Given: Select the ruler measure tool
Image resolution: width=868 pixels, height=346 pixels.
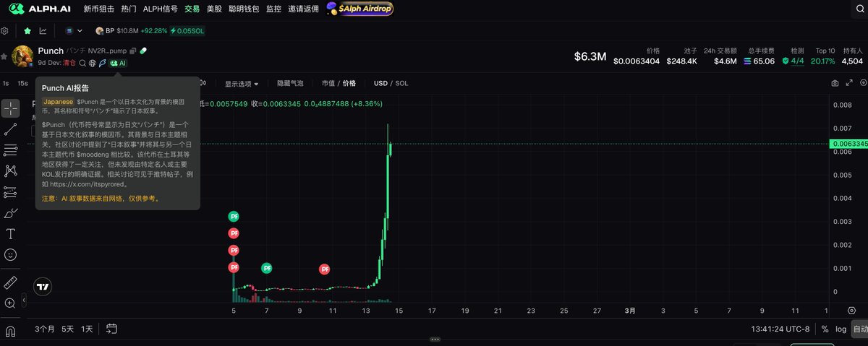Looking at the screenshot, I should click(x=11, y=282).
